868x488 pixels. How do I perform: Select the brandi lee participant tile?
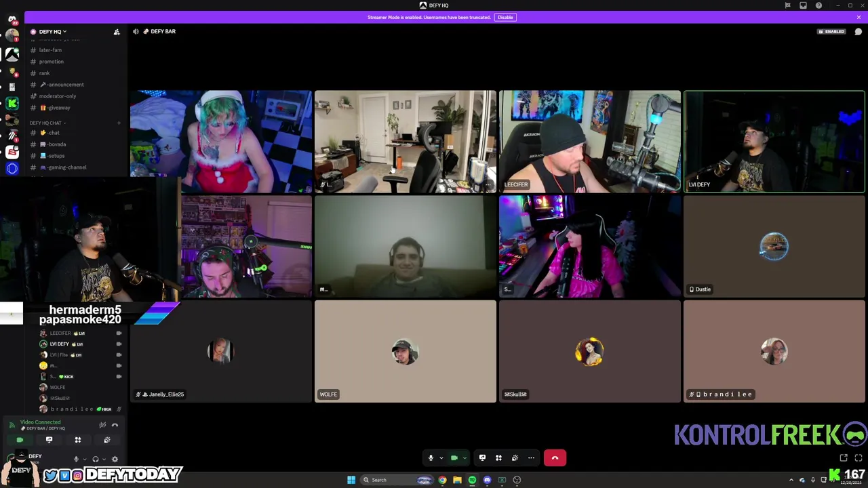(774, 352)
